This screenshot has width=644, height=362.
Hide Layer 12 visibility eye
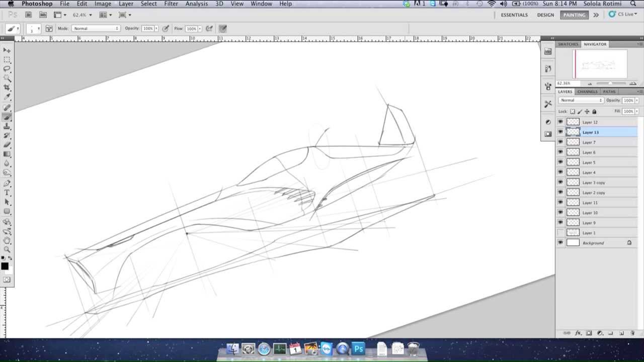560,122
